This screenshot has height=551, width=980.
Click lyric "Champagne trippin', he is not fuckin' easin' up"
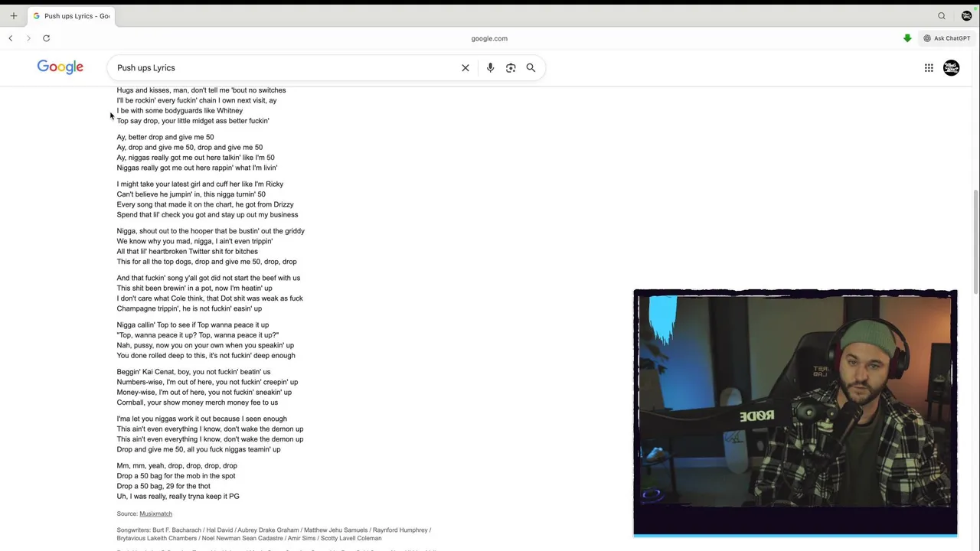click(x=189, y=308)
